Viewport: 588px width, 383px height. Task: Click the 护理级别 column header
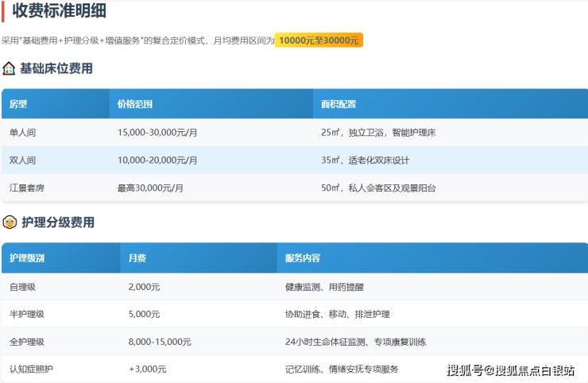27,258
